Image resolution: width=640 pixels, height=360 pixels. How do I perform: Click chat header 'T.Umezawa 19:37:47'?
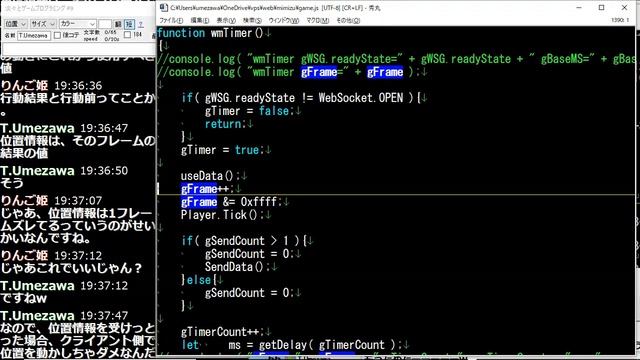pos(64,316)
